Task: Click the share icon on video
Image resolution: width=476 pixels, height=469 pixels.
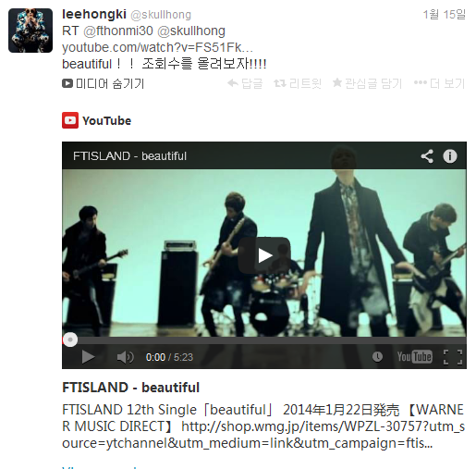Action: coord(427,156)
